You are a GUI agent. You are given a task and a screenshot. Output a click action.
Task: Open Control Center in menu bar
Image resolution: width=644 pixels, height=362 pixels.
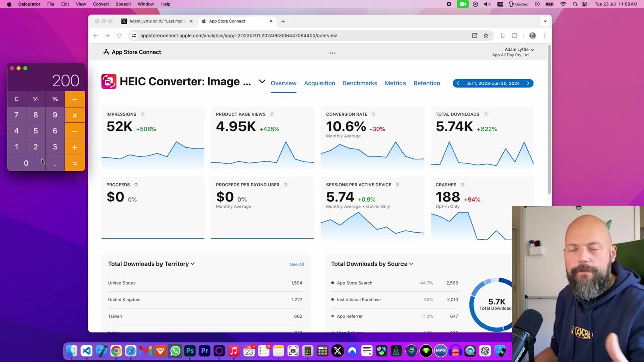coord(586,4)
